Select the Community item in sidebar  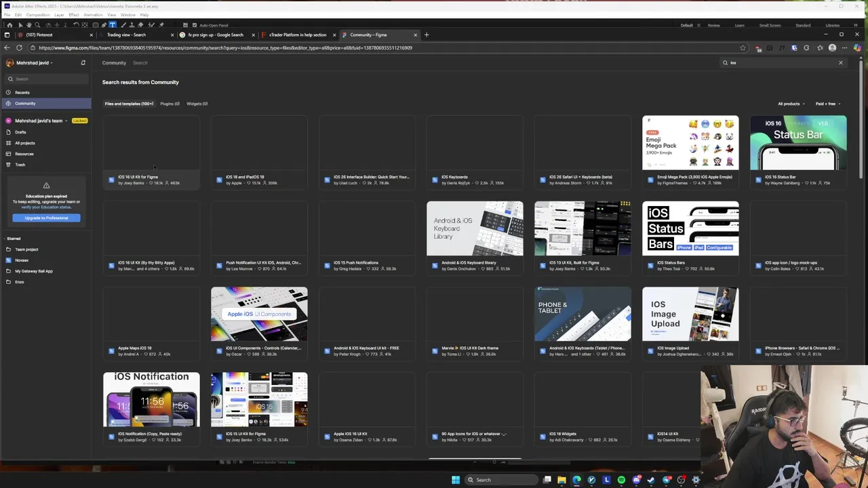point(45,103)
